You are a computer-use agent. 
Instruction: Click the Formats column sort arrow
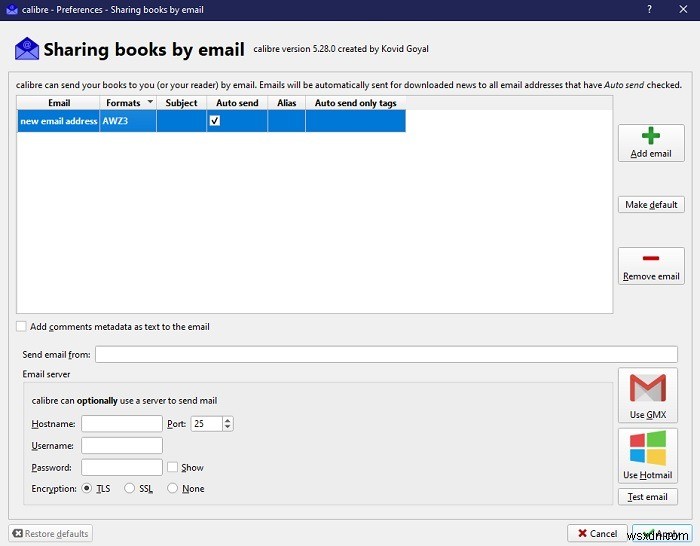pos(150,102)
